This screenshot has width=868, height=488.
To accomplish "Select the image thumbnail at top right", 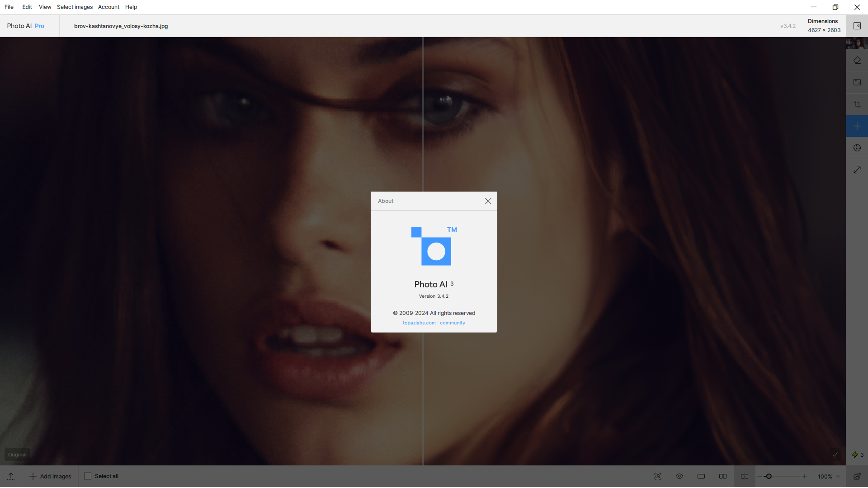I will (x=857, y=43).
